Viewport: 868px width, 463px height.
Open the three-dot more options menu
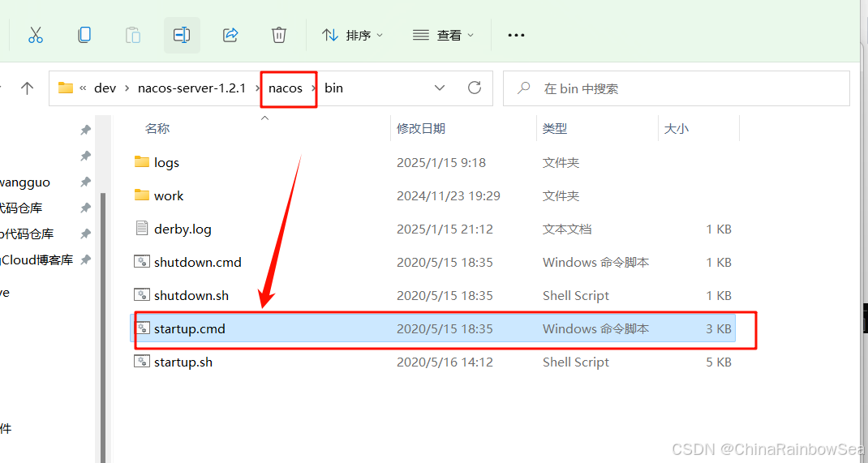tap(516, 35)
